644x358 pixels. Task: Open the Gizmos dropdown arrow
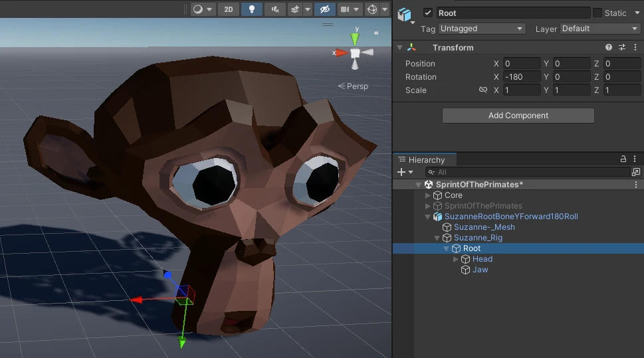(x=384, y=9)
